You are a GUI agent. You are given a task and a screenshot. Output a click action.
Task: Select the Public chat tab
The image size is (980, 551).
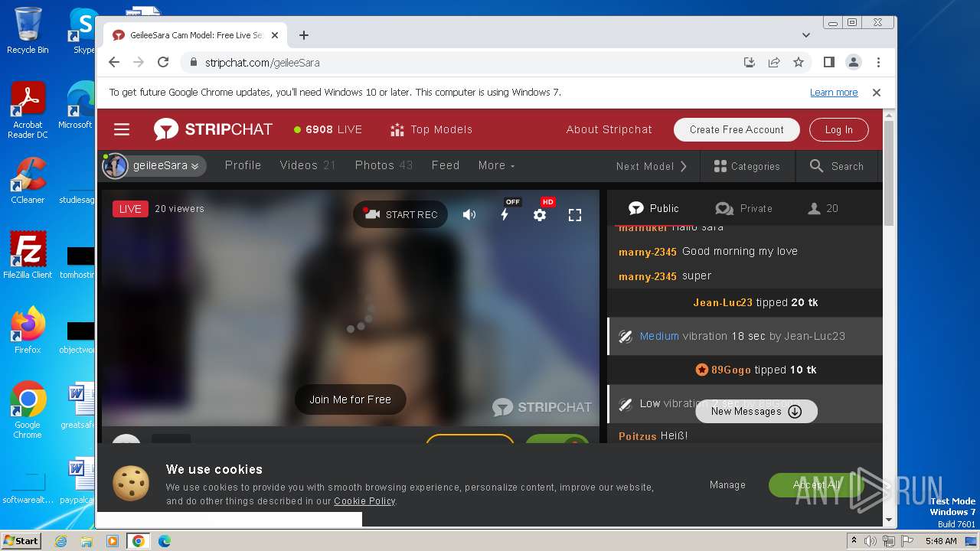tap(653, 208)
